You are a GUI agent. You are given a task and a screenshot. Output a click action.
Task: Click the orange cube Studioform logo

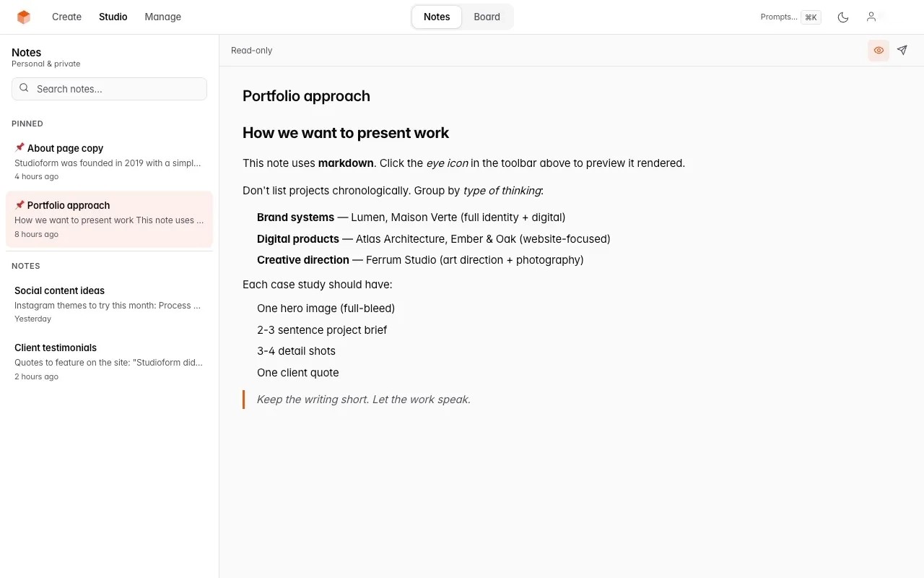(x=23, y=16)
